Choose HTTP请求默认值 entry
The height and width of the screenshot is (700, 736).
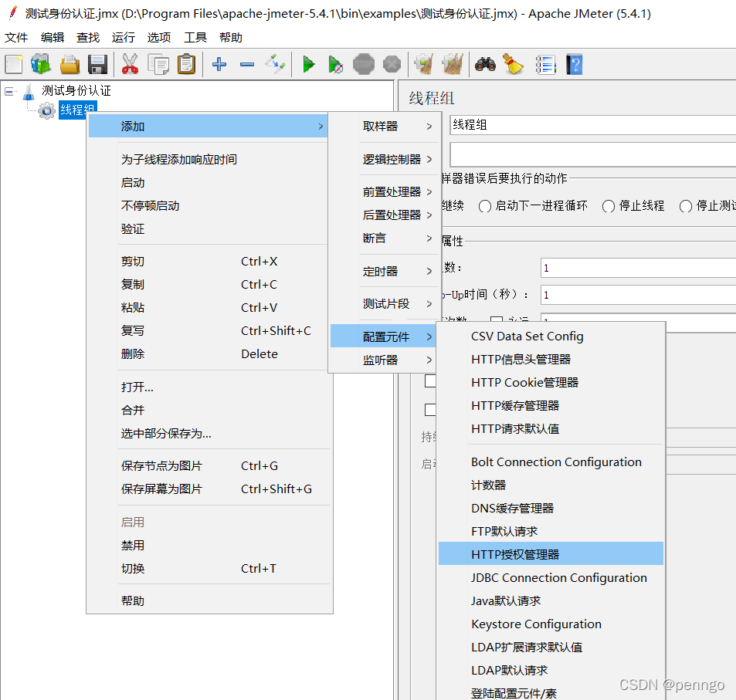tap(551, 429)
